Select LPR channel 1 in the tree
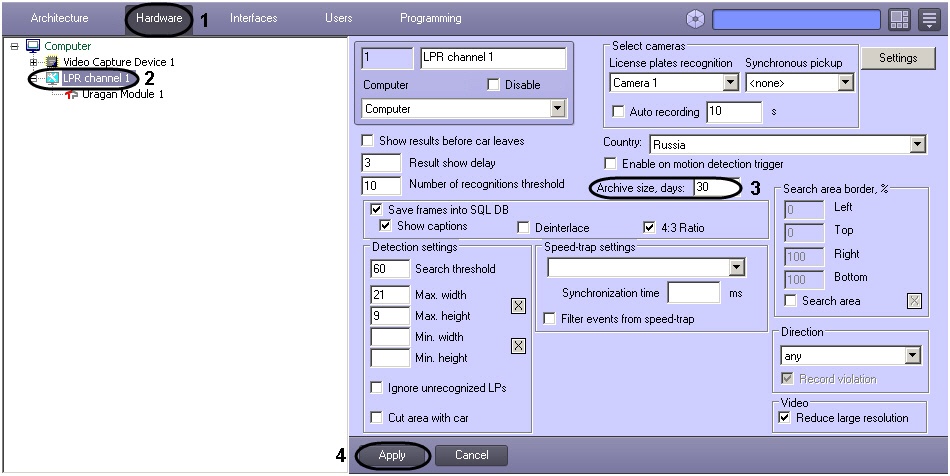The image size is (950, 476). click(x=96, y=78)
